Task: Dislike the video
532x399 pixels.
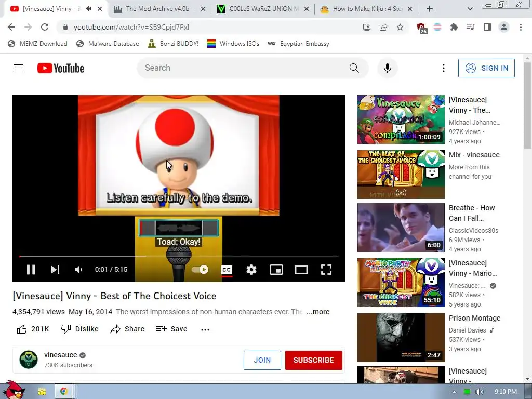Action: point(79,329)
